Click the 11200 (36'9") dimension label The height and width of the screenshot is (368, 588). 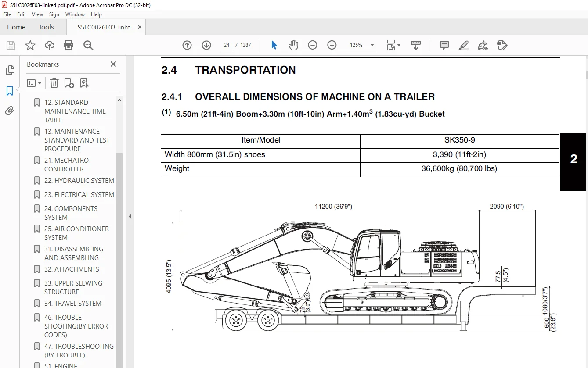[x=333, y=207]
